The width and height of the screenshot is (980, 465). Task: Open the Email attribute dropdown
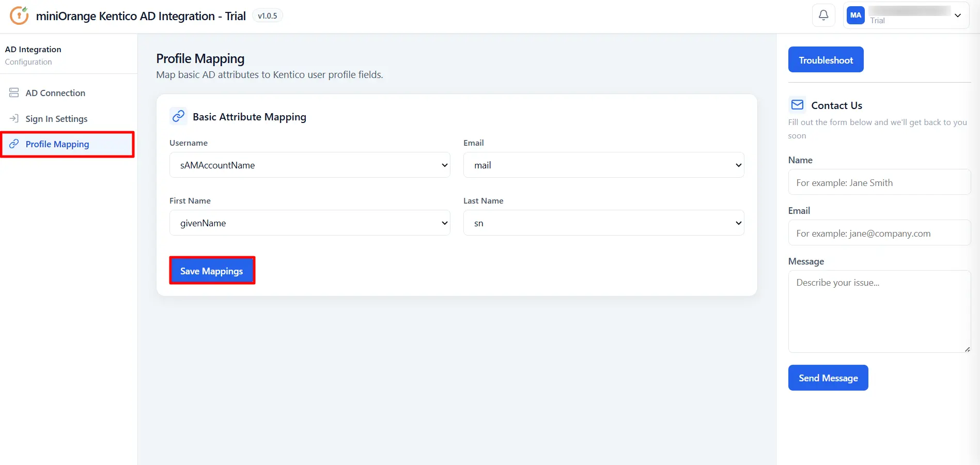(603, 165)
